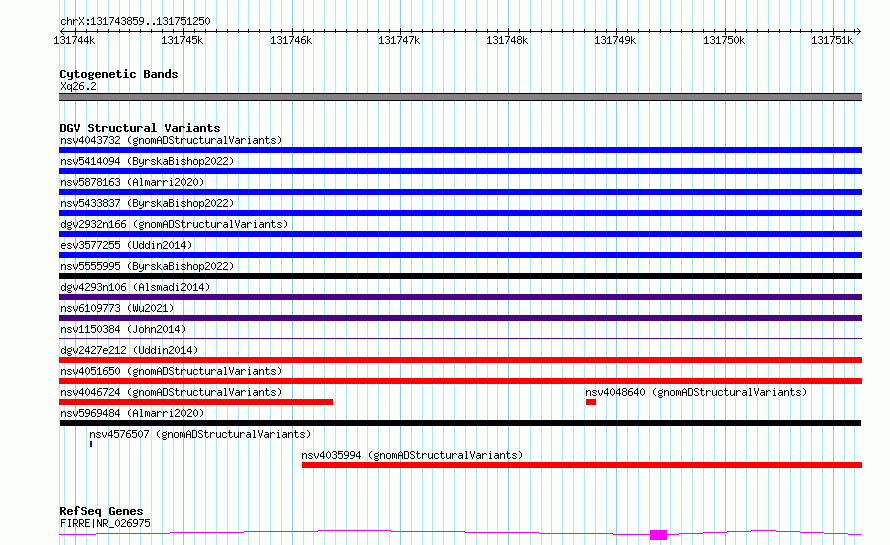Open the nsv4576507 gnomAD label
890x545 pixels.
coord(200,434)
